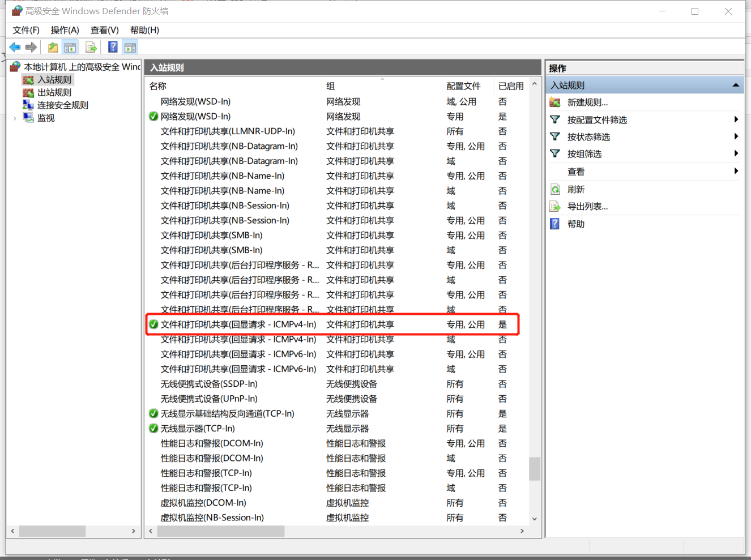Image resolution: width=751 pixels, height=560 pixels.
Task: Click the 按组筛选 funnel icon
Action: [555, 154]
